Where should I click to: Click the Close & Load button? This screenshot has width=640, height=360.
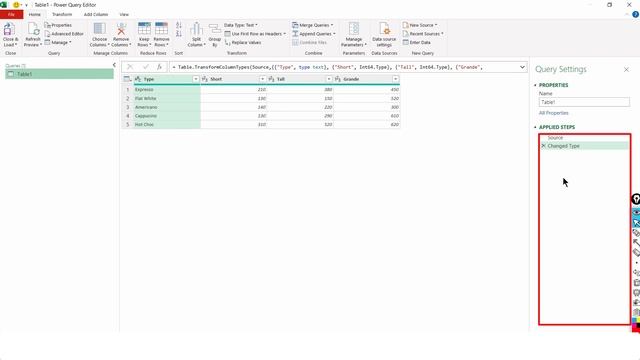10,34
